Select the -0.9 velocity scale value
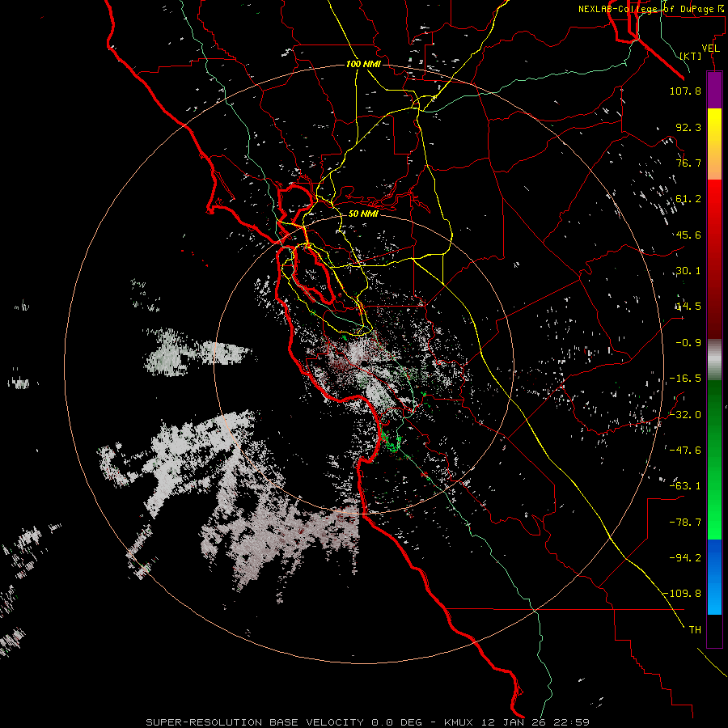 pyautogui.click(x=688, y=343)
